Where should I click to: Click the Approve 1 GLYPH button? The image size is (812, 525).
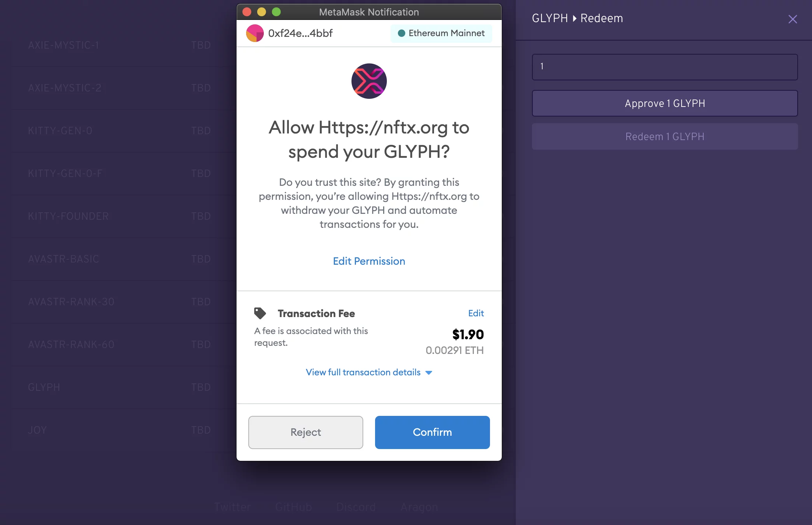pos(665,103)
